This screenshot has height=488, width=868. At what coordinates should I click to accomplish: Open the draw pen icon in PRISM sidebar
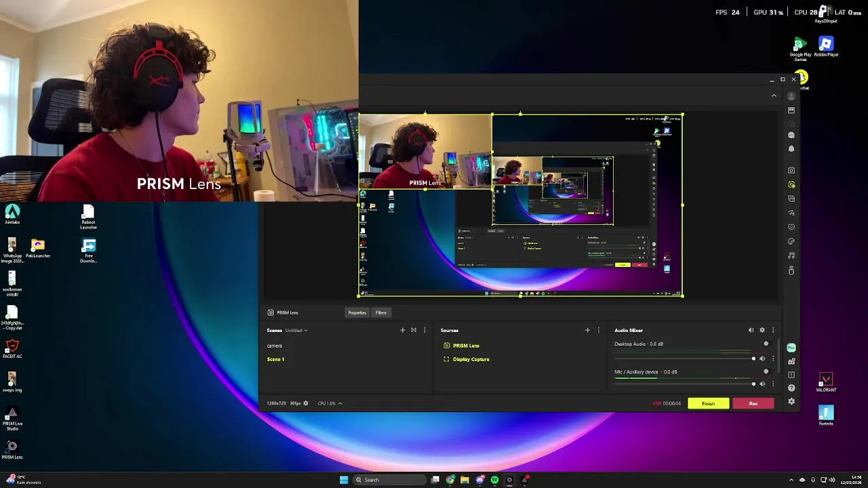point(791,213)
